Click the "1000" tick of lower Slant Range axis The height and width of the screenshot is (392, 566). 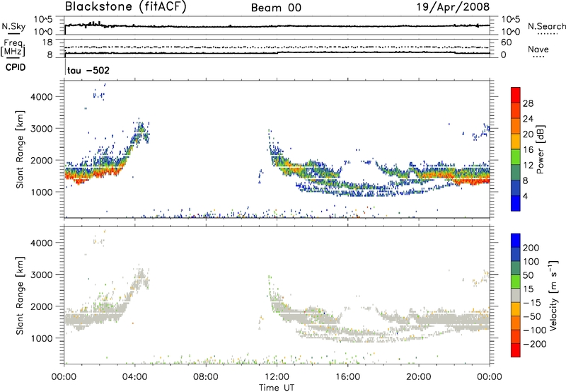tap(42, 338)
